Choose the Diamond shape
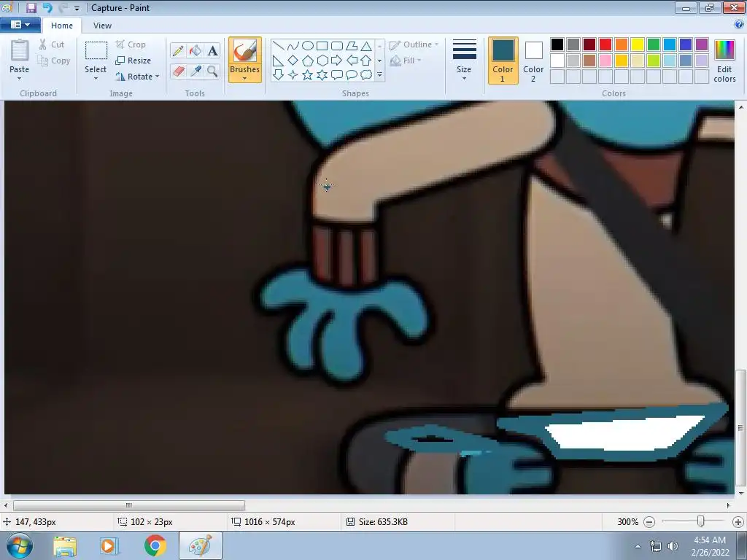Screen dimensions: 747x560 click(293, 61)
